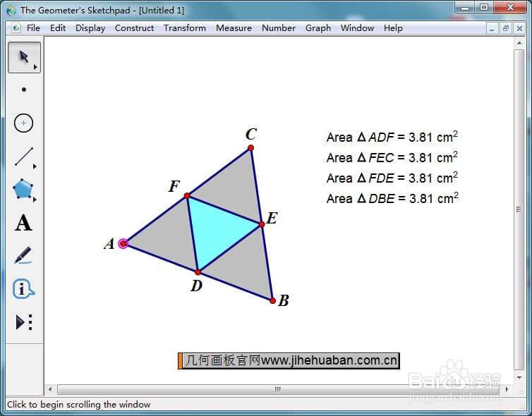Select the Area FDE measurement
This screenshot has width=532, height=416.
coord(392,178)
